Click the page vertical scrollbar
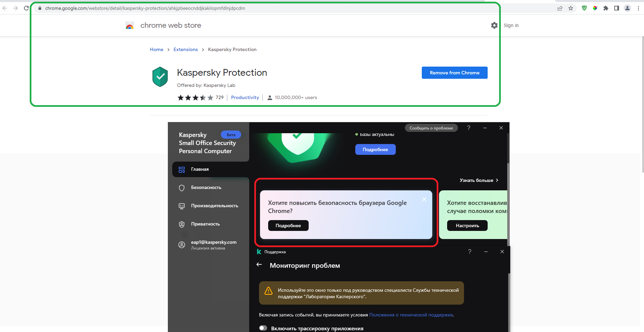The width and height of the screenshot is (644, 332). point(642,105)
